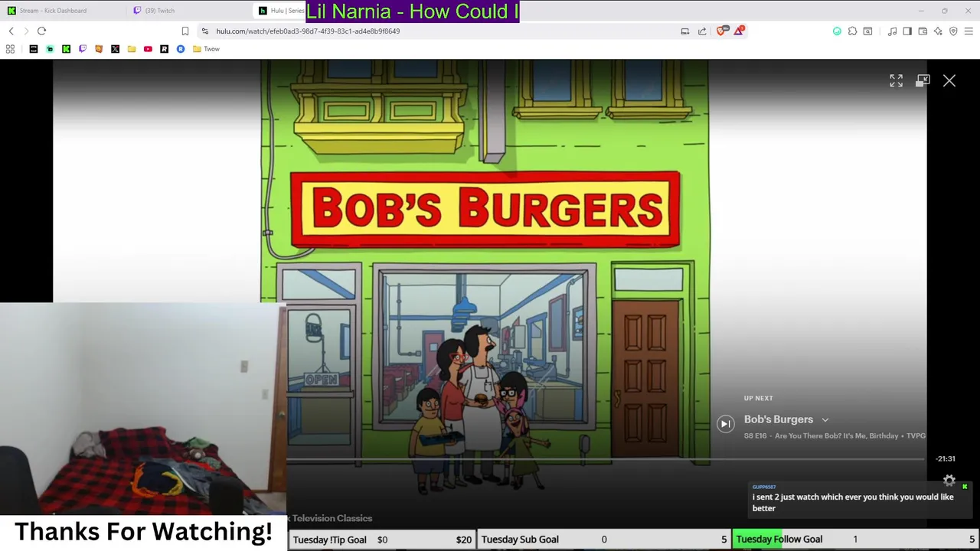Restore down the browser window
Viewport: 980px width, 551px height.
click(x=944, y=11)
